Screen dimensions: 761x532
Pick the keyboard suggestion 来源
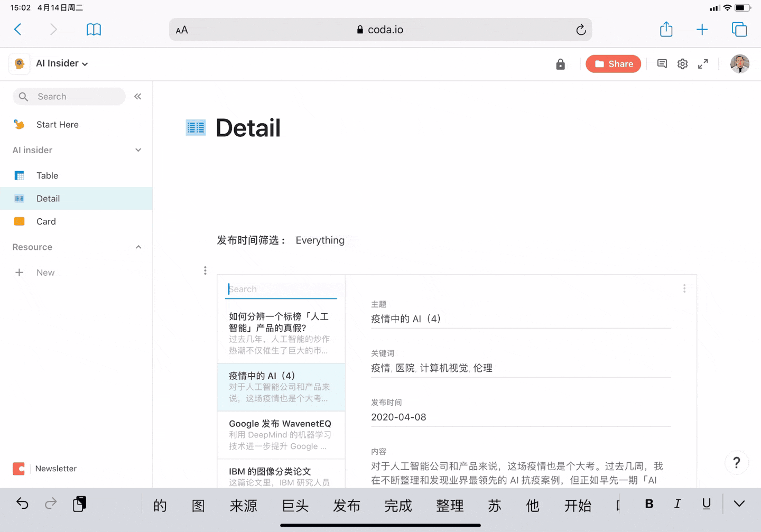pyautogui.click(x=244, y=506)
